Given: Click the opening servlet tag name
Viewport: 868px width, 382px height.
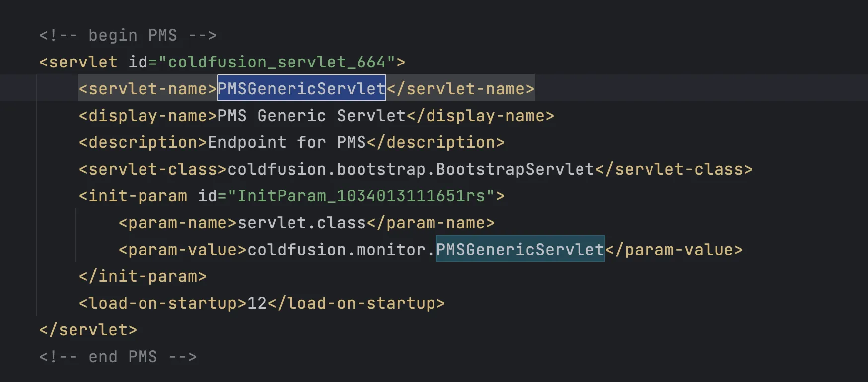Looking at the screenshot, I should click(83, 62).
